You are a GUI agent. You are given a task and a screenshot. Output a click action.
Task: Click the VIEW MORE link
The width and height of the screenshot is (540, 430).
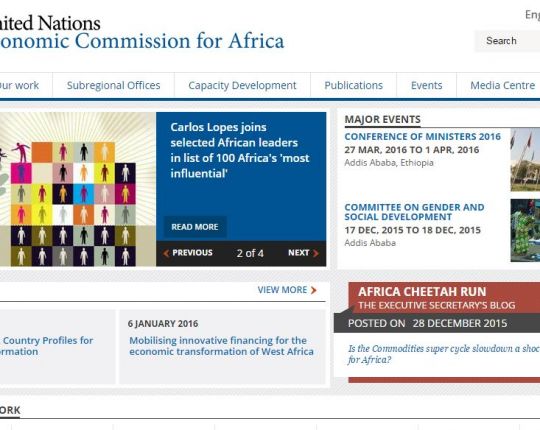pyautogui.click(x=282, y=290)
